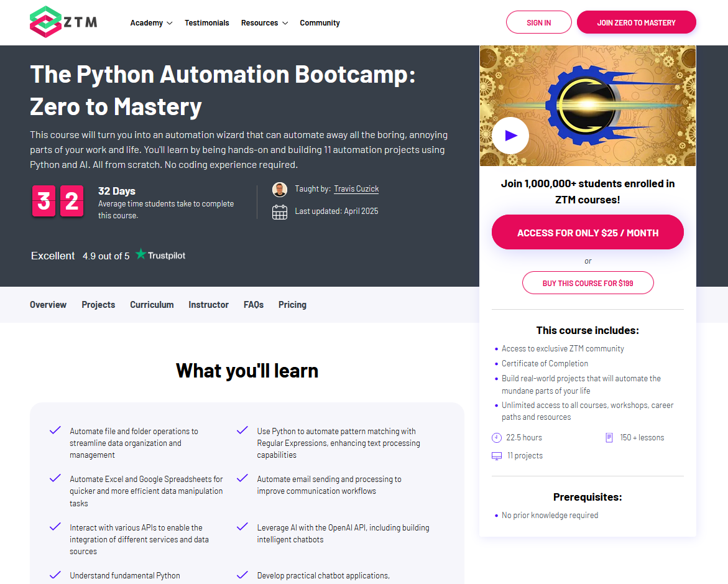Click the text 150 + lessons
The image size is (728, 584).
pos(642,438)
